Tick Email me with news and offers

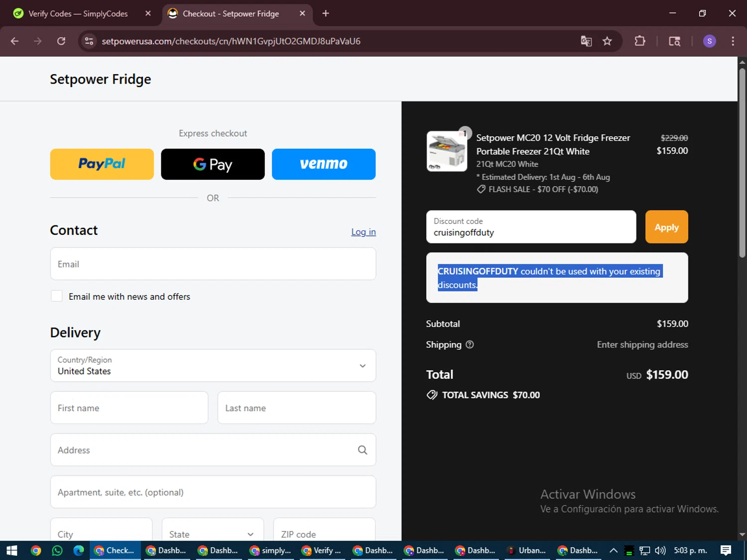[57, 296]
